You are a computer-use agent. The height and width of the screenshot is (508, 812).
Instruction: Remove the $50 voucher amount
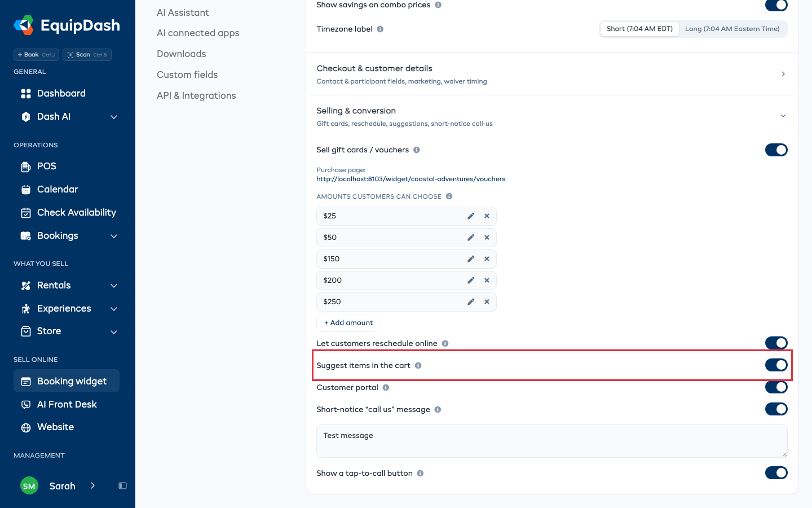coord(487,238)
